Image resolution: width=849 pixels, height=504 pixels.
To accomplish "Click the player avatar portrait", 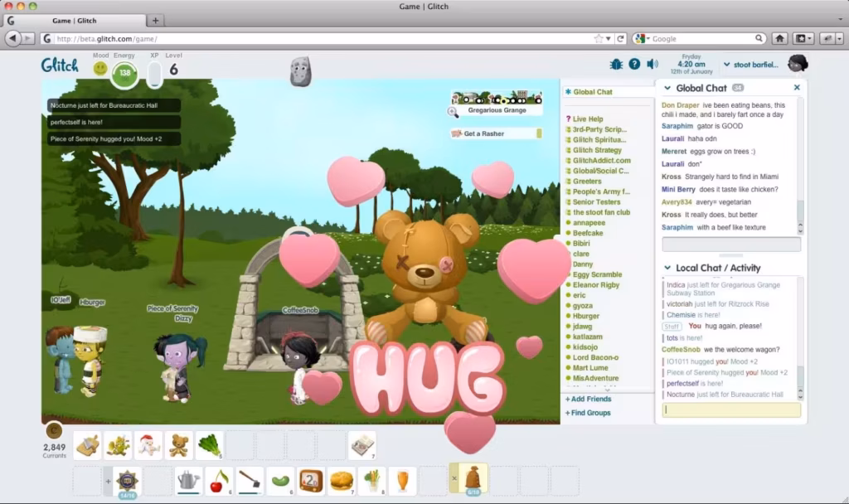I will [798, 64].
